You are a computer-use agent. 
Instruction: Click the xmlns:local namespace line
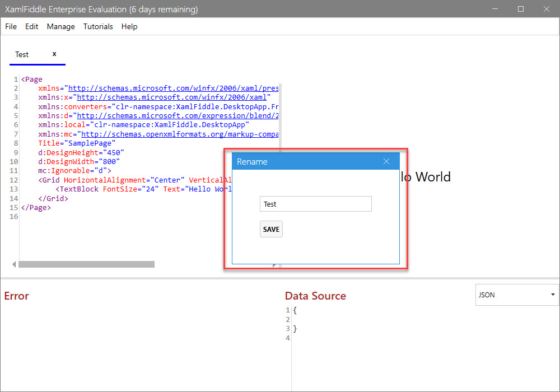tap(143, 124)
